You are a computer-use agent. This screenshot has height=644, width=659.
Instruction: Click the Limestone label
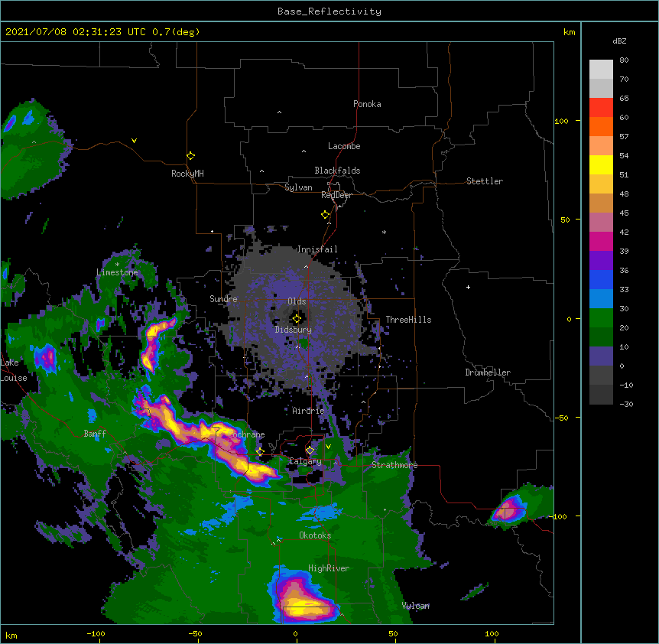pyautogui.click(x=117, y=272)
